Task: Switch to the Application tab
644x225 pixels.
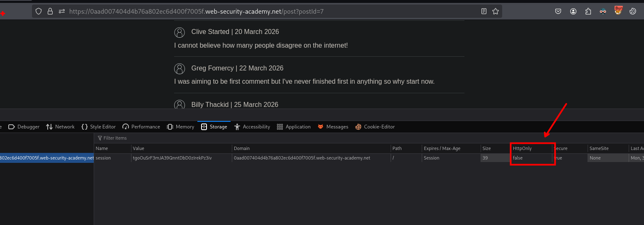Action: (x=294, y=127)
